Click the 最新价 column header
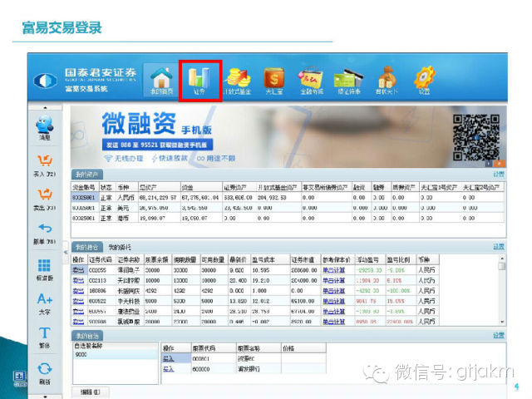 click(239, 260)
